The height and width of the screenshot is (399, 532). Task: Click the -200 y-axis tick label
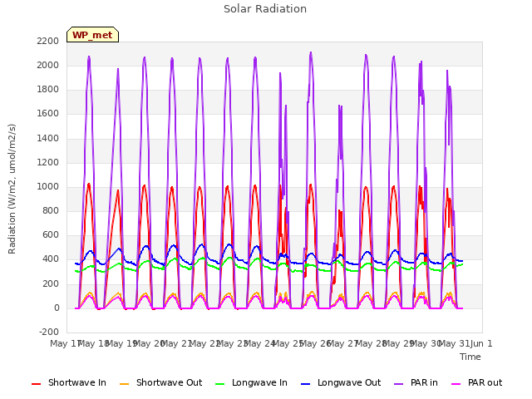click(49, 332)
